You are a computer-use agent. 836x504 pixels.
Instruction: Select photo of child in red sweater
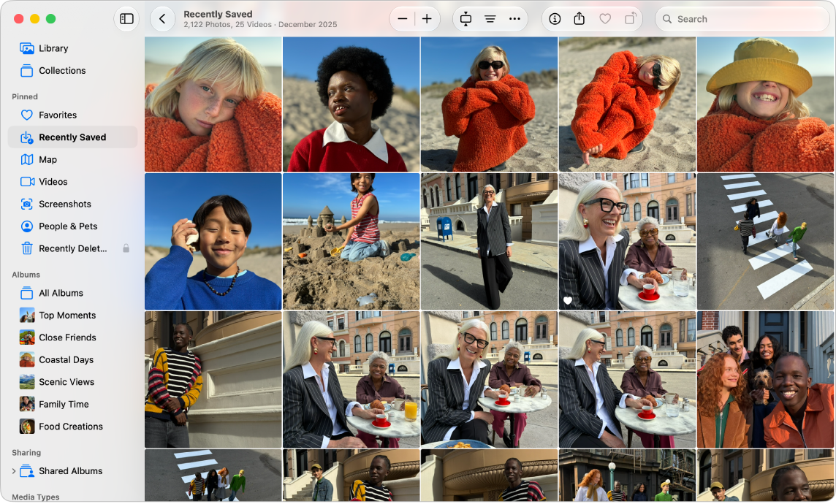(351, 105)
